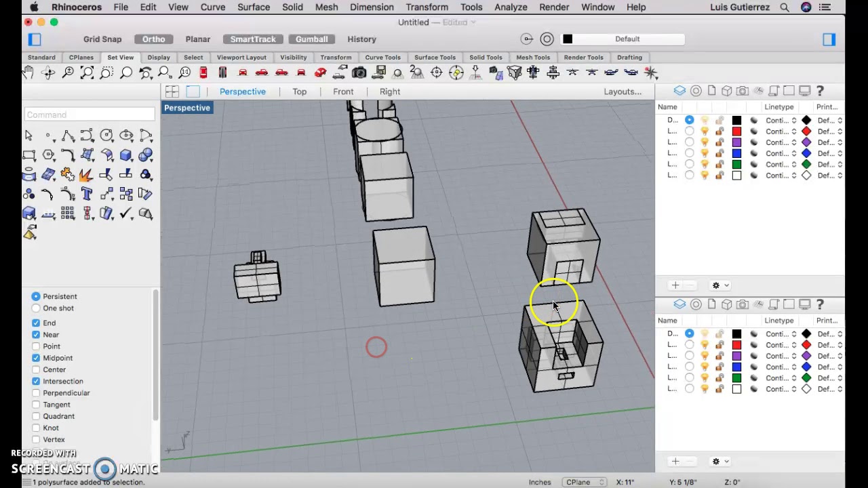868x488 pixels.
Task: Select the One shot radio option
Action: coord(36,308)
